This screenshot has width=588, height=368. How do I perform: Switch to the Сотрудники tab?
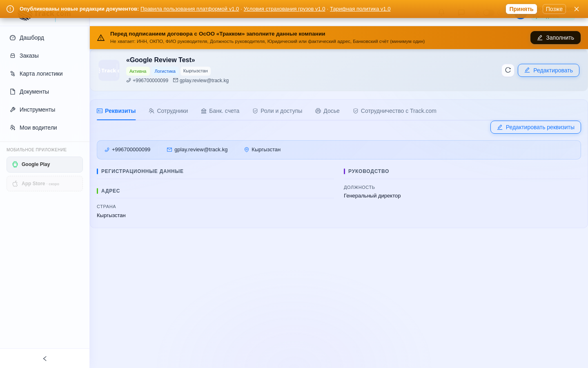click(x=168, y=111)
